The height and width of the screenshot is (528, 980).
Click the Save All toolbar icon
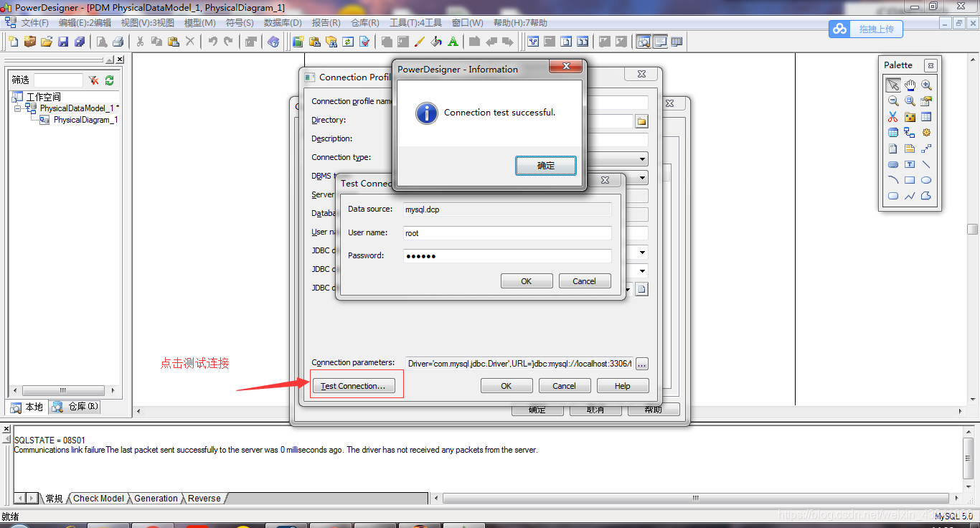click(x=80, y=42)
